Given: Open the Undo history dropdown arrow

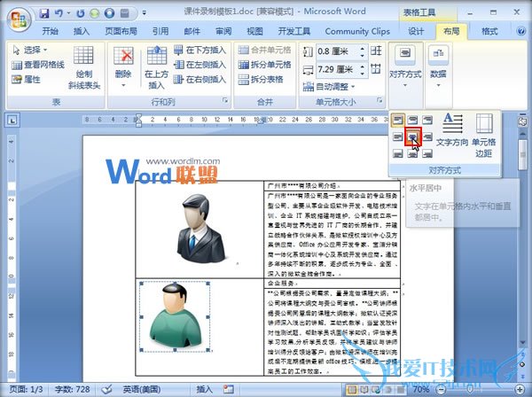Looking at the screenshot, I should [68, 13].
